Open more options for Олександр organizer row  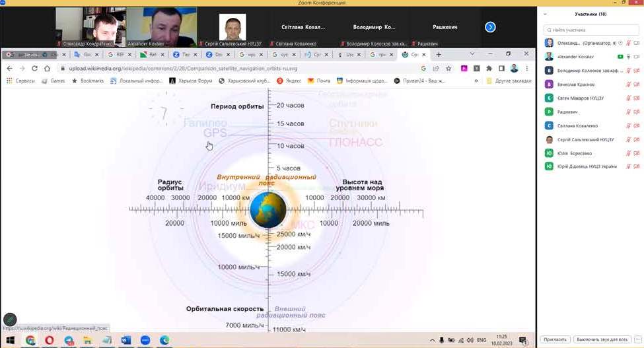click(621, 43)
